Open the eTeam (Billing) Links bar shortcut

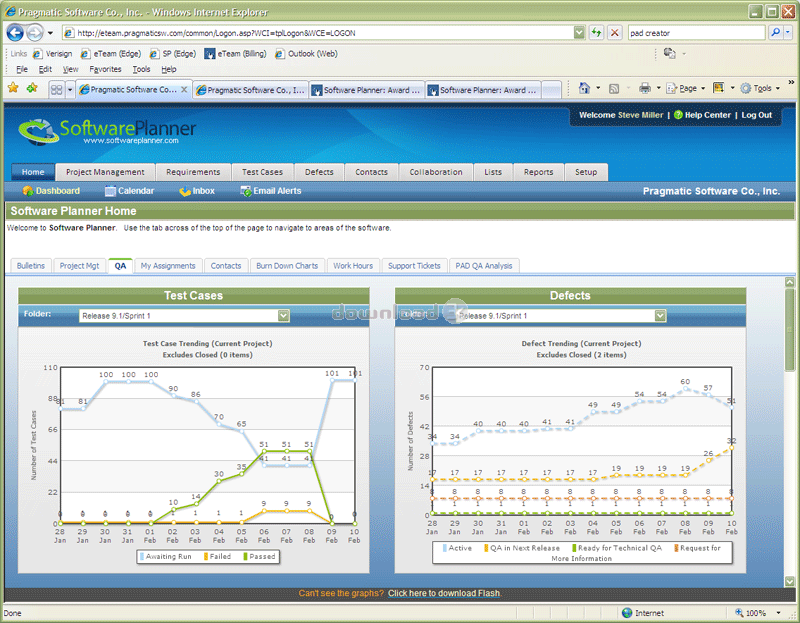(235, 54)
